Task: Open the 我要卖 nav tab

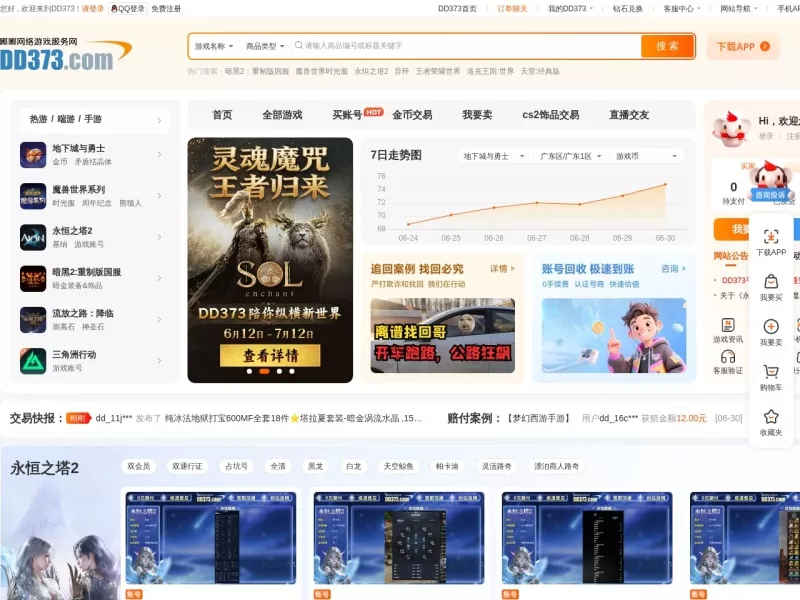Action: (477, 115)
